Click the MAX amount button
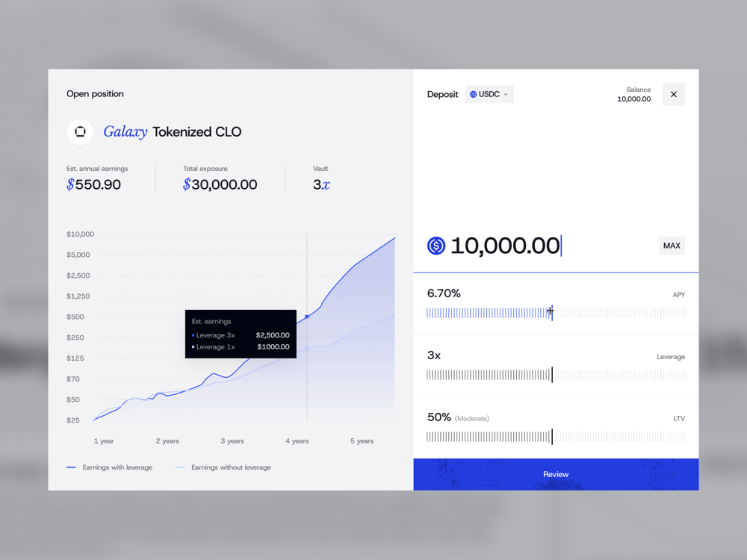Image resolution: width=747 pixels, height=560 pixels. coord(672,246)
